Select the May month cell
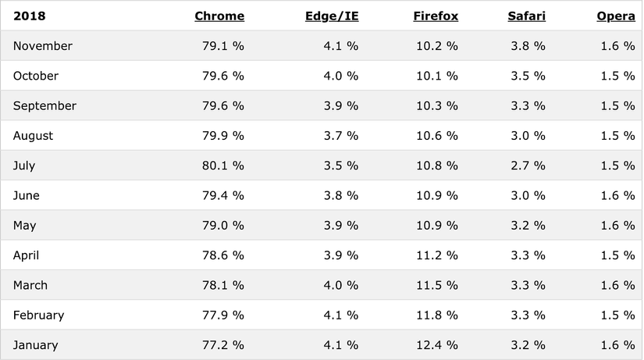Image resolution: width=644 pixels, height=360 pixels. [25, 226]
